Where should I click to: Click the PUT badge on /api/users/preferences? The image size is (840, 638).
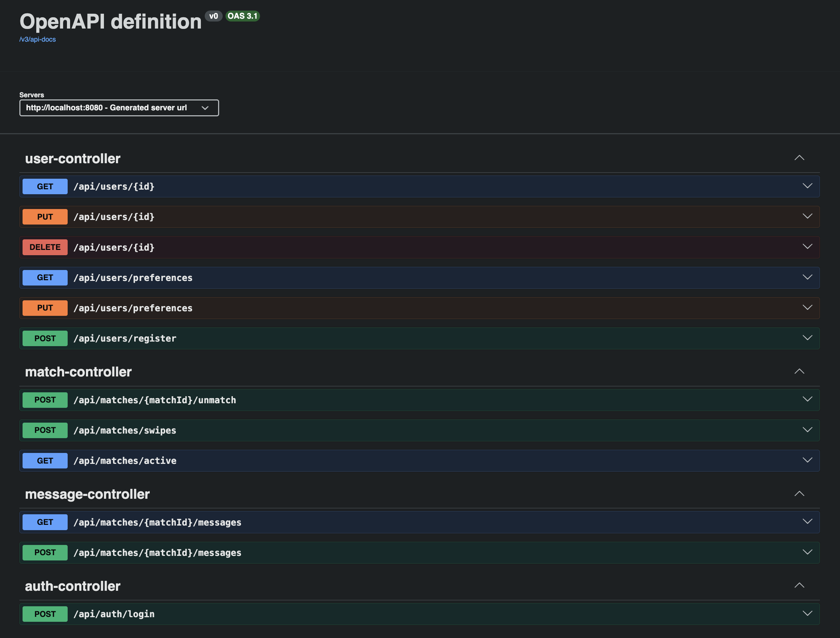45,308
